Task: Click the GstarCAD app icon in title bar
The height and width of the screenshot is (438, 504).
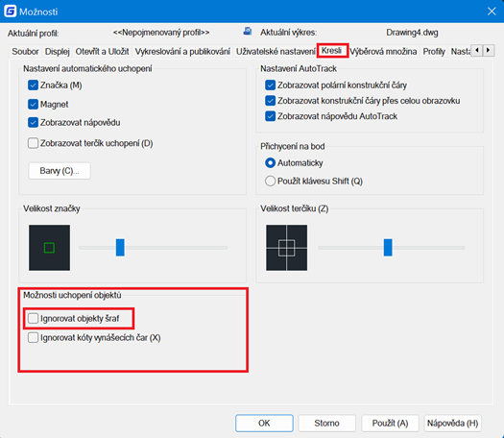Action: click(x=10, y=12)
